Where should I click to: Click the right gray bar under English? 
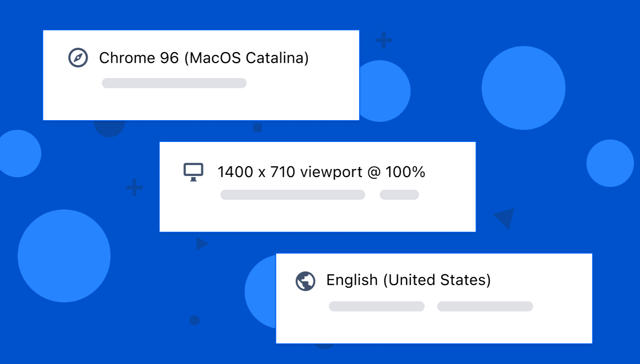pyautogui.click(x=485, y=306)
